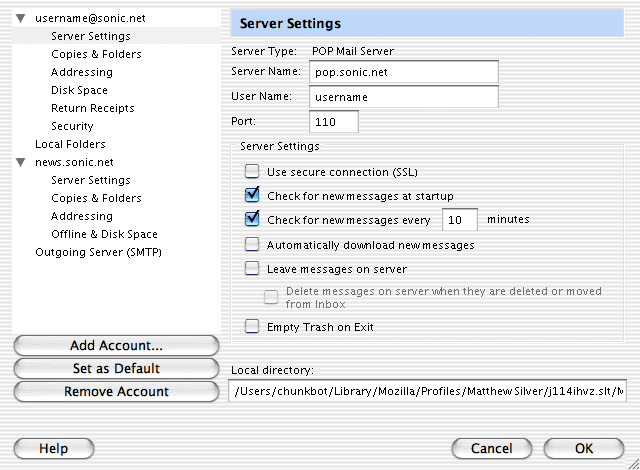Click the User Name input field
640x470 pixels.
click(404, 97)
